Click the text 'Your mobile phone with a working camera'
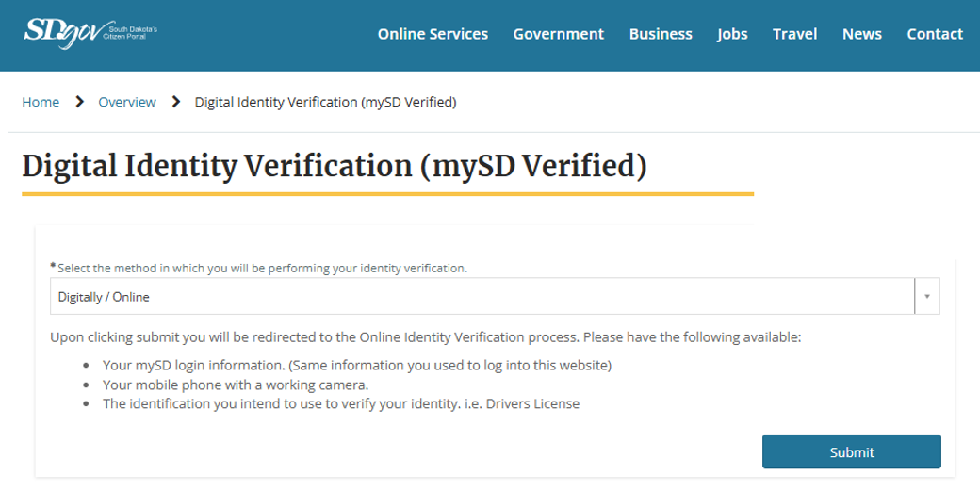 (236, 385)
